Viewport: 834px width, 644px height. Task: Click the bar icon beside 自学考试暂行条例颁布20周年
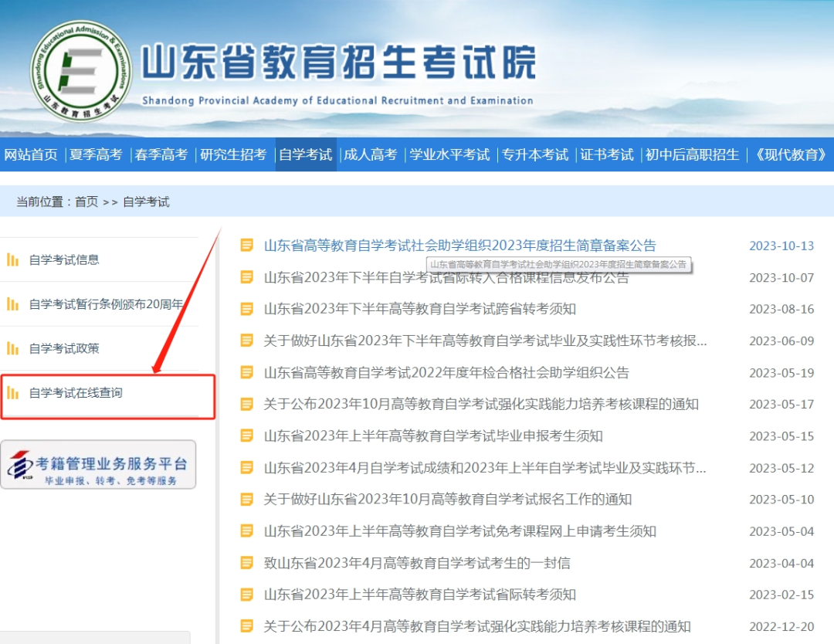coord(13,303)
